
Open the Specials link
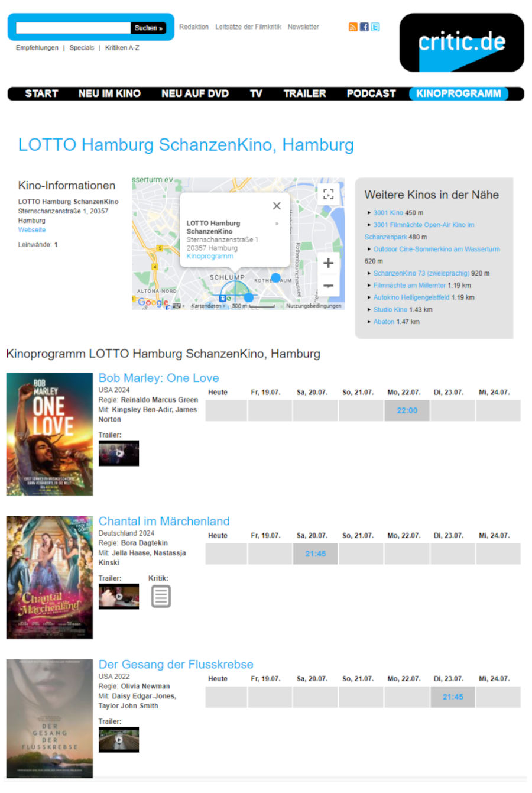coord(82,48)
